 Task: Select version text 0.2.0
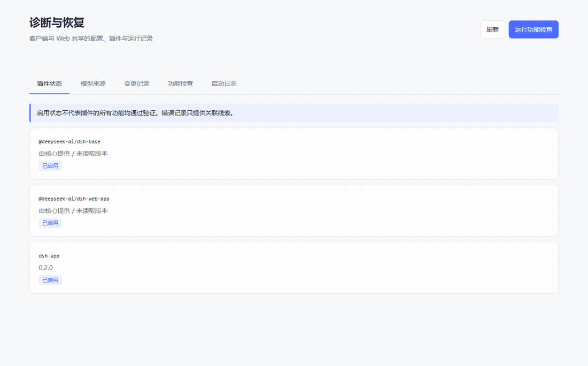click(x=46, y=268)
